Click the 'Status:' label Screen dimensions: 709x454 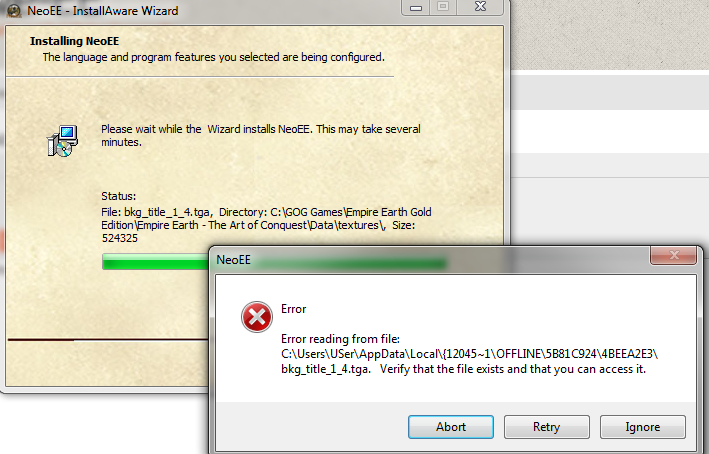coord(118,196)
